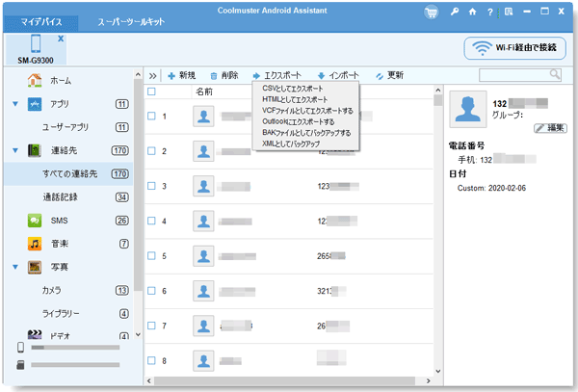Click エクスポート toolbar button
The image size is (578, 392).
276,75
